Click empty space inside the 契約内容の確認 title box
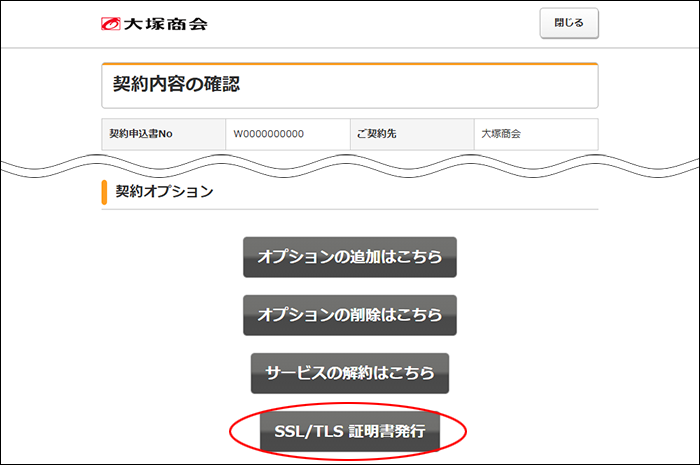The width and height of the screenshot is (700, 465). pos(450,85)
